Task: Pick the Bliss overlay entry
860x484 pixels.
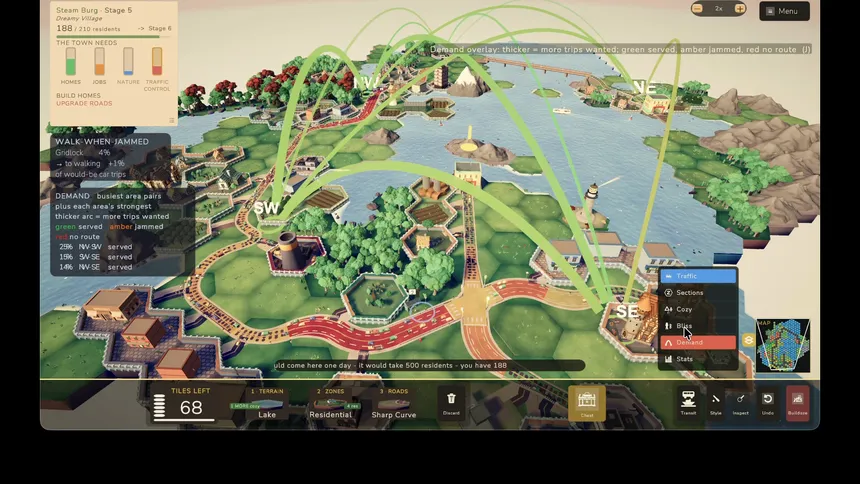Action: tap(698, 325)
